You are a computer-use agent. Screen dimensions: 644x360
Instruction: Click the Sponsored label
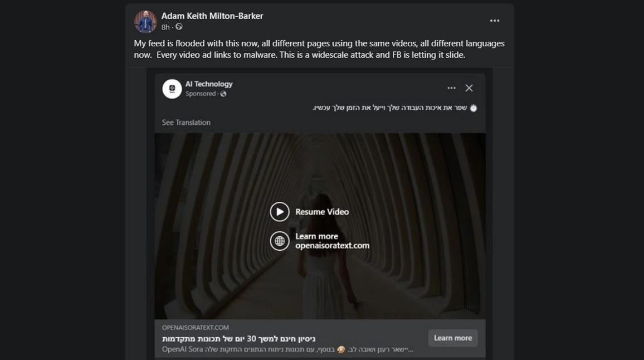pos(201,94)
